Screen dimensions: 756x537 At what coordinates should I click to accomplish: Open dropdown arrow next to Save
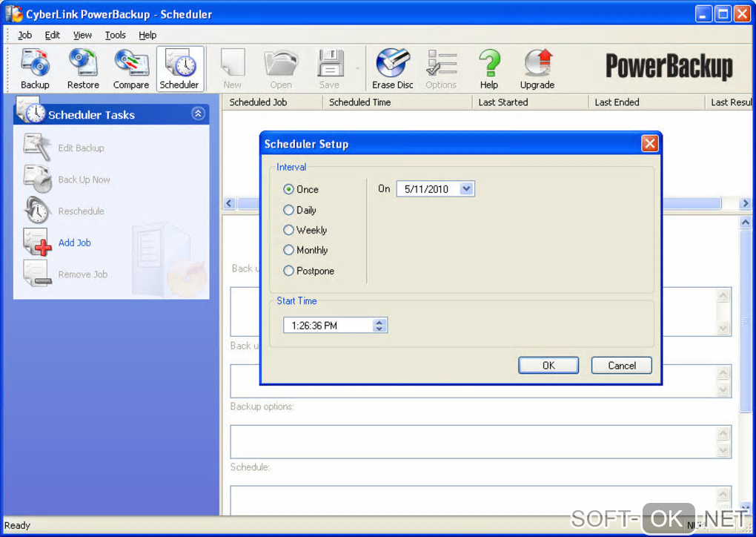pyautogui.click(x=357, y=68)
